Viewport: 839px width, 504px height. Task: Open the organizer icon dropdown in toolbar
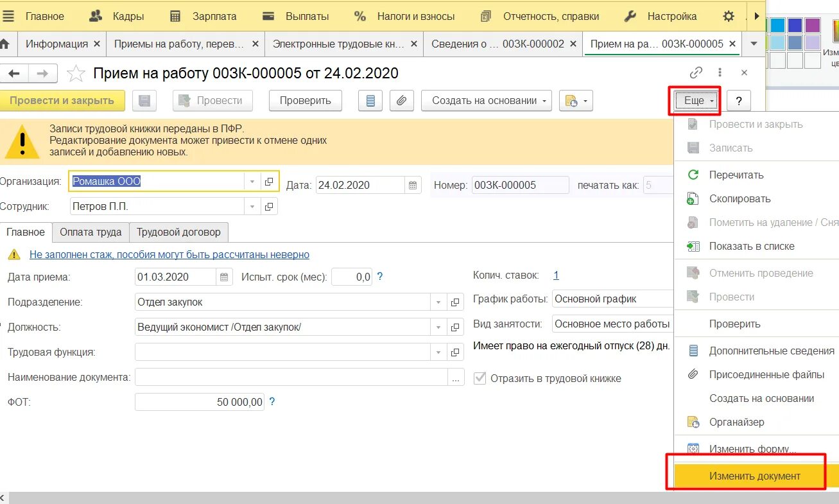click(576, 101)
